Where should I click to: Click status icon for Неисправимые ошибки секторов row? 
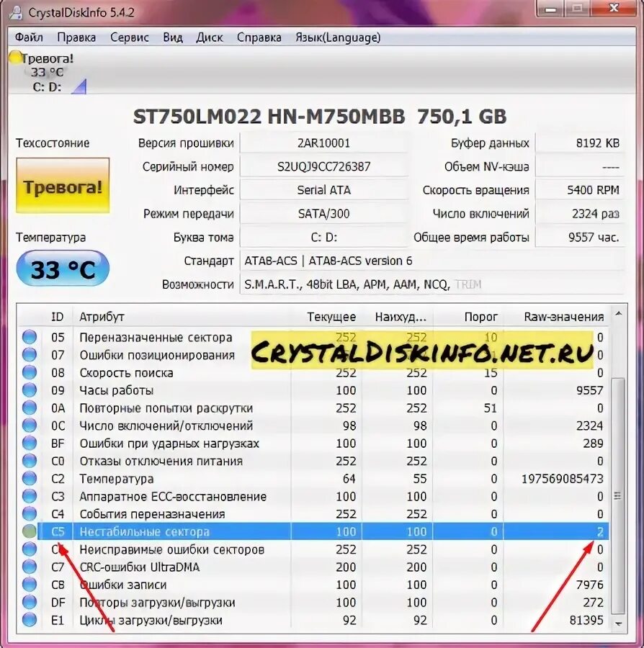[x=30, y=549]
